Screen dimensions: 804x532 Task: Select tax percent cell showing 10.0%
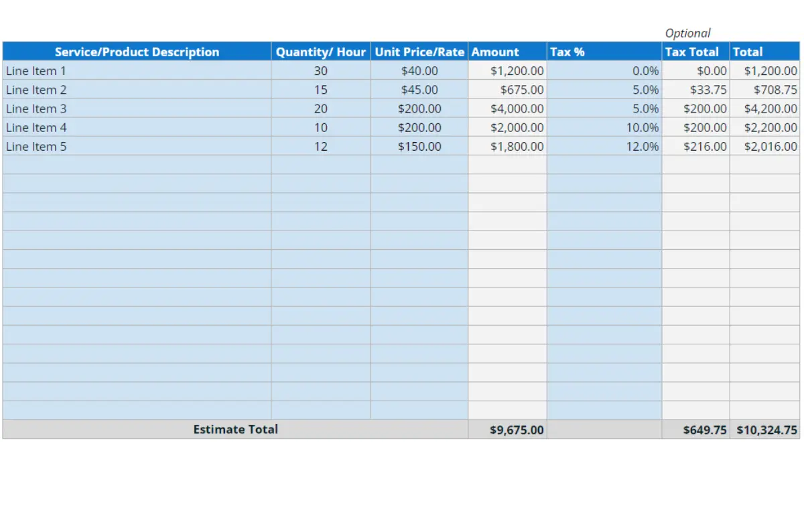click(x=604, y=127)
